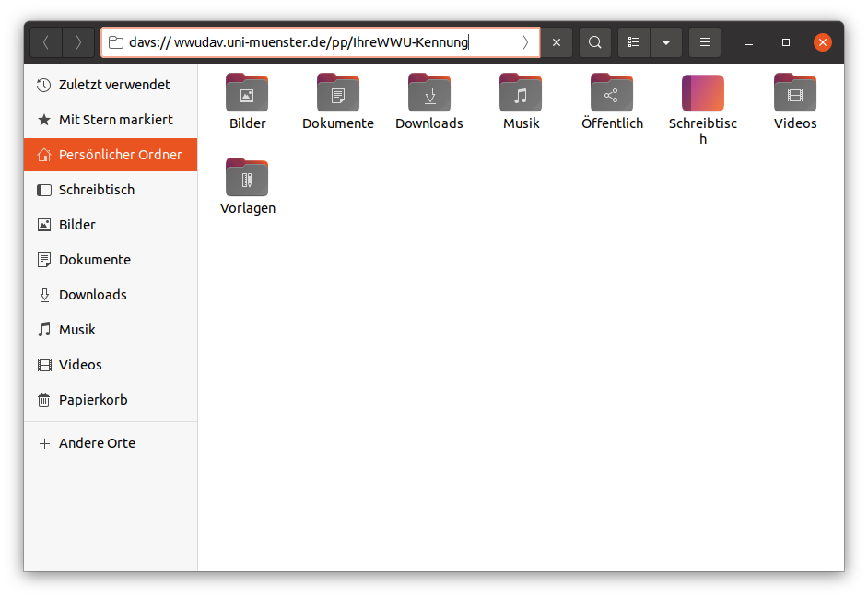Screen dimensions: 868x598
Task: Expand the view options dropdown arrow
Action: click(x=665, y=42)
